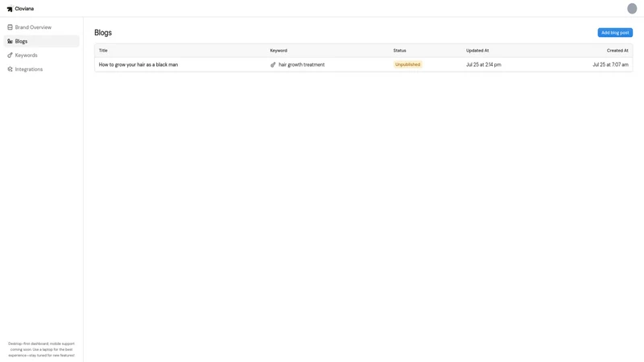Click the Created At column header
Screen dimensions: 644x362
point(617,51)
